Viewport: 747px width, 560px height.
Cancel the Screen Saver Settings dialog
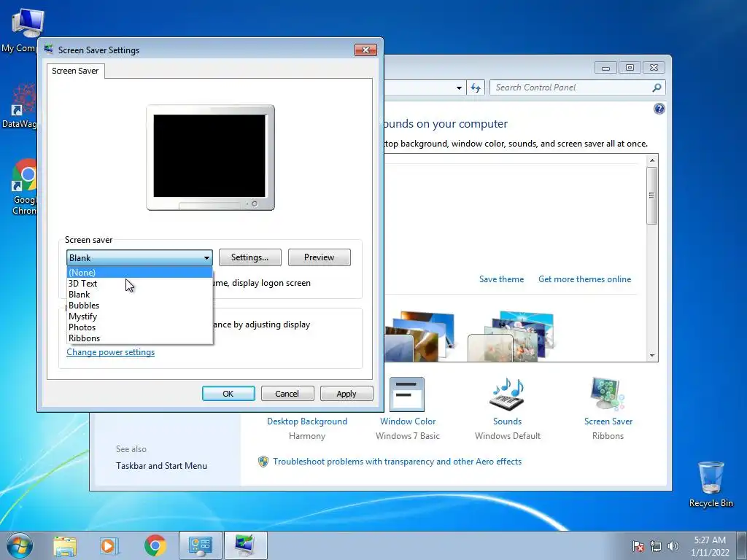pyautogui.click(x=287, y=393)
